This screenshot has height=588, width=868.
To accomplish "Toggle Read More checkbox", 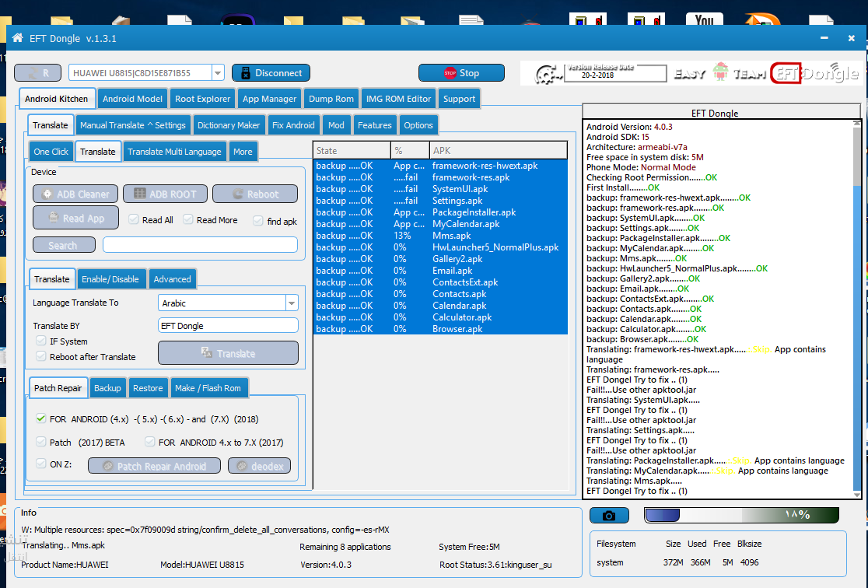I will (188, 219).
